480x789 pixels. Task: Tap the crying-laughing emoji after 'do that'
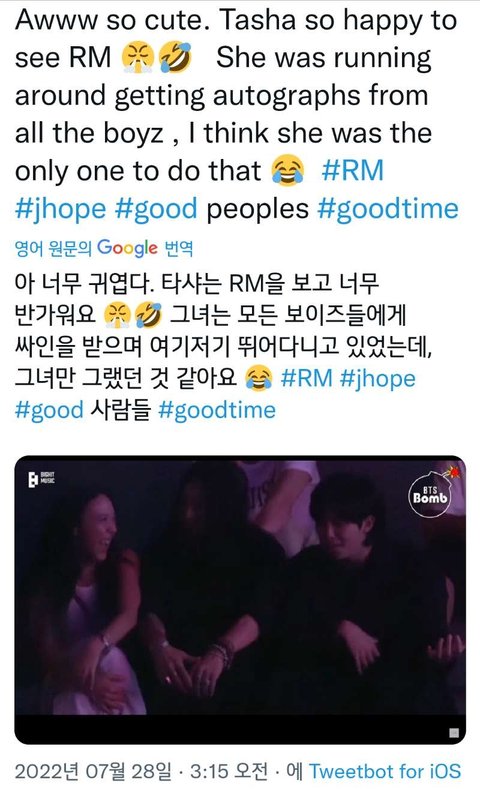pyautogui.click(x=288, y=170)
